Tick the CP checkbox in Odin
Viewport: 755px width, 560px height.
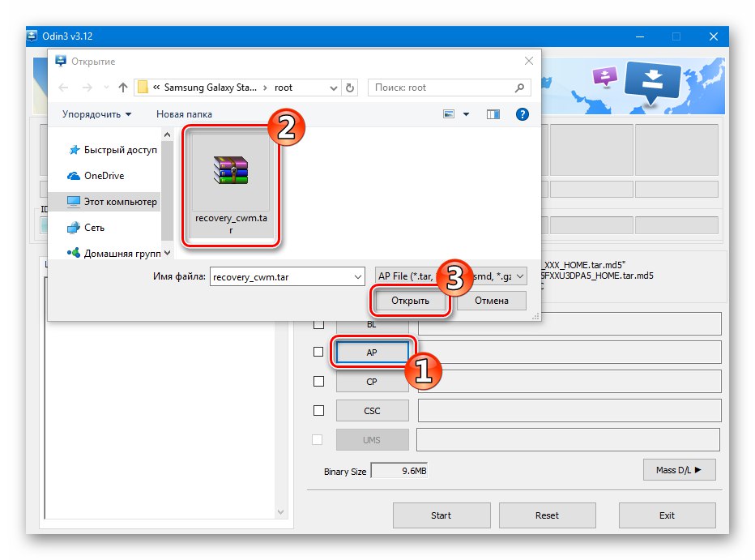click(x=318, y=382)
